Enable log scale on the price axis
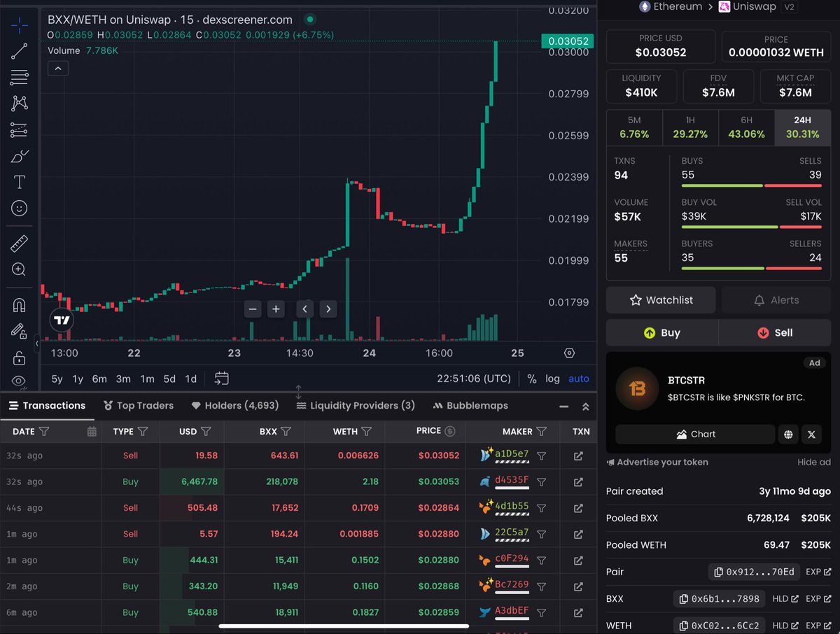Viewport: 840px width, 634px height. [552, 379]
